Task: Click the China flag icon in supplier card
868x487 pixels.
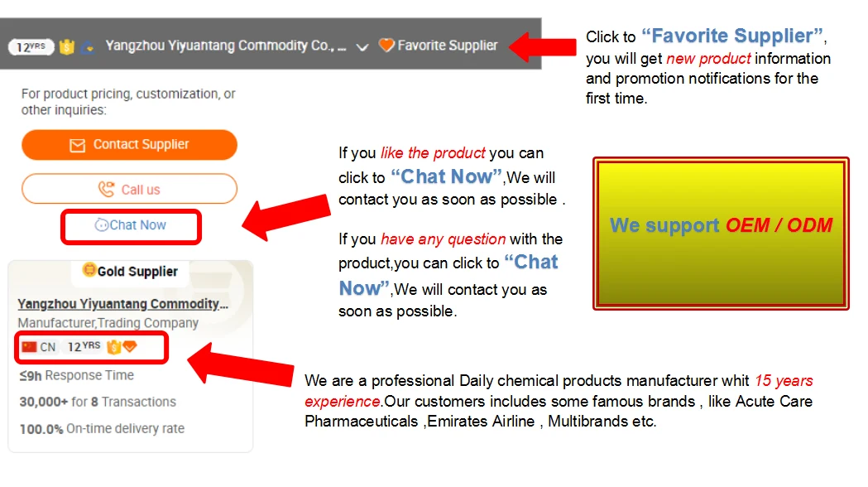Action: click(x=30, y=347)
